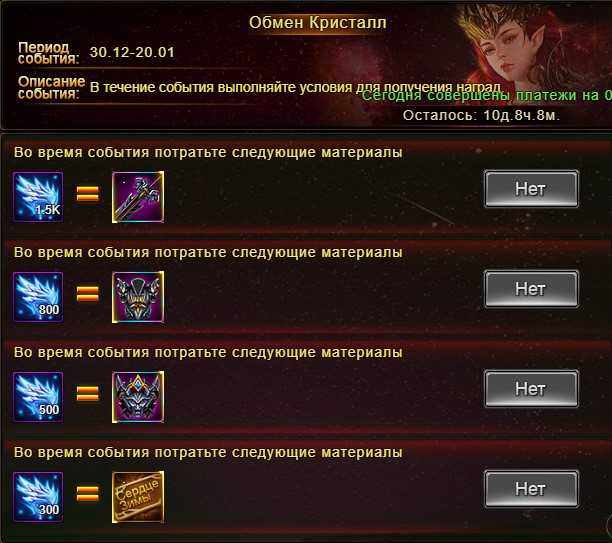Viewport: 612px width, 543px height.
Task: Click the 500 crystal cost icon
Action: (38, 397)
